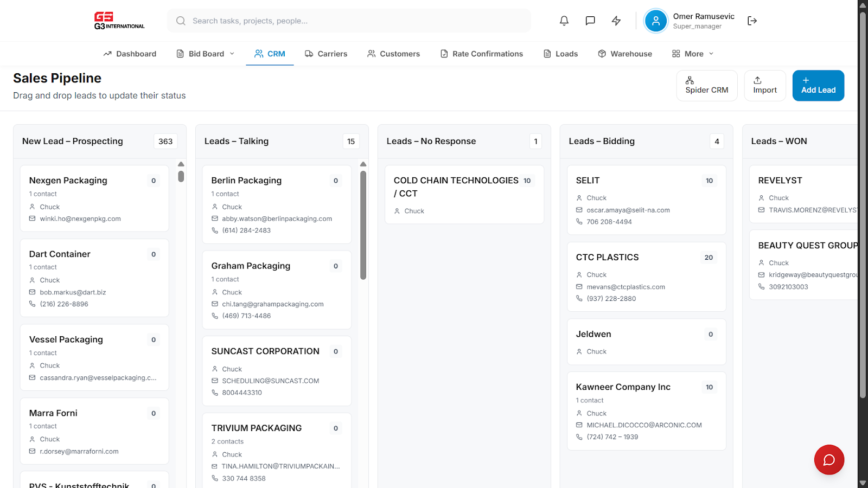This screenshot has height=488, width=868.
Task: Click the logout icon beside Omer Ramusevic
Action: 752,21
